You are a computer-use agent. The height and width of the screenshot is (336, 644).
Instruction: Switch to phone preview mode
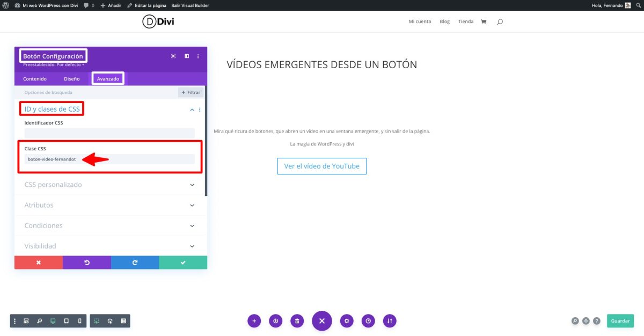[x=79, y=320]
